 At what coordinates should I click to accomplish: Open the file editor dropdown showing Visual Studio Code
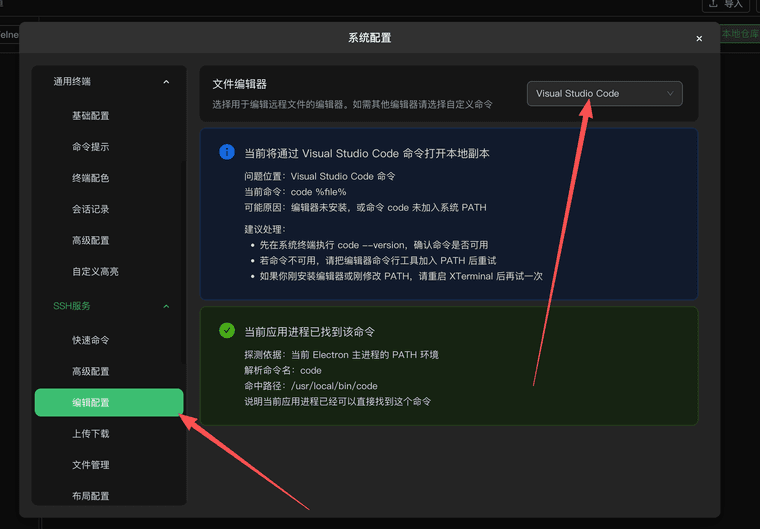(x=604, y=93)
